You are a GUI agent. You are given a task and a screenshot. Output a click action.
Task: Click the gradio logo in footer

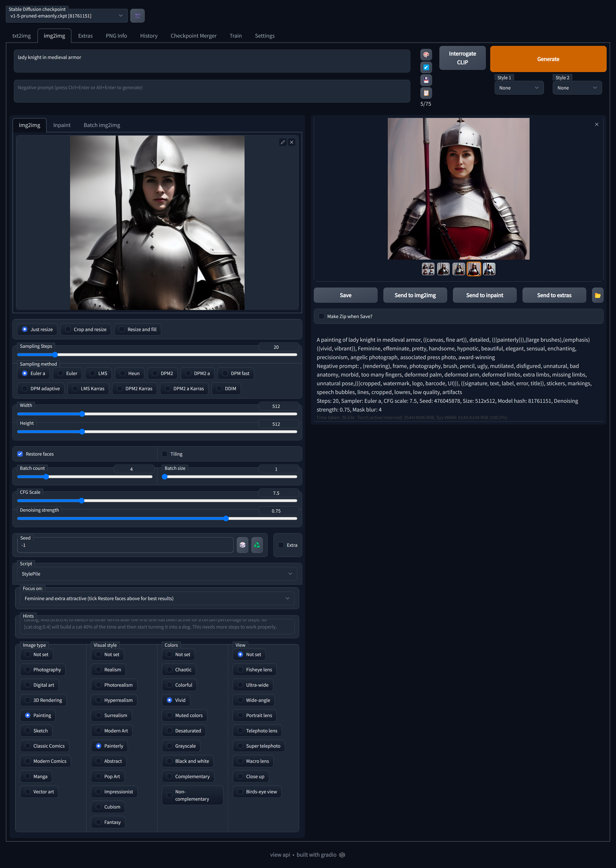(342, 855)
